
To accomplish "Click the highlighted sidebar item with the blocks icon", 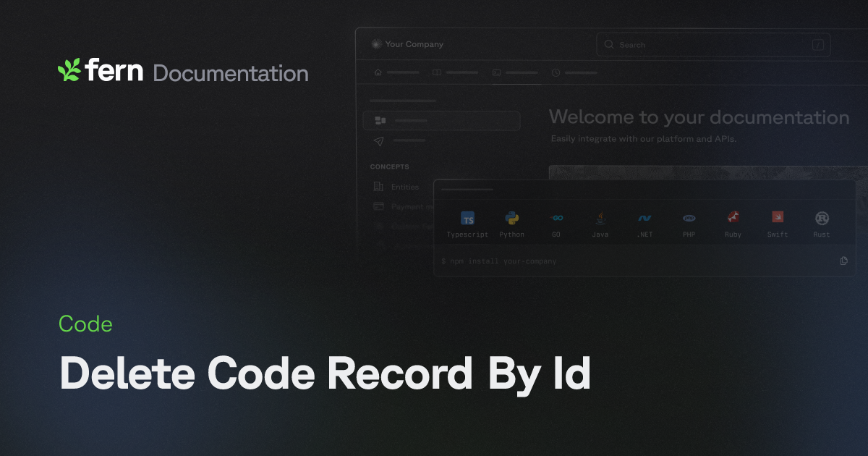I will [441, 121].
